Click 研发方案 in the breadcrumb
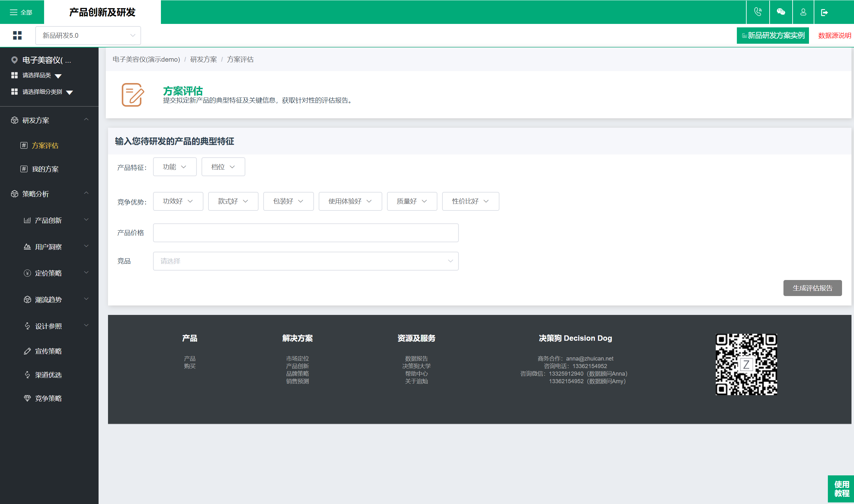The image size is (854, 504). (203, 59)
